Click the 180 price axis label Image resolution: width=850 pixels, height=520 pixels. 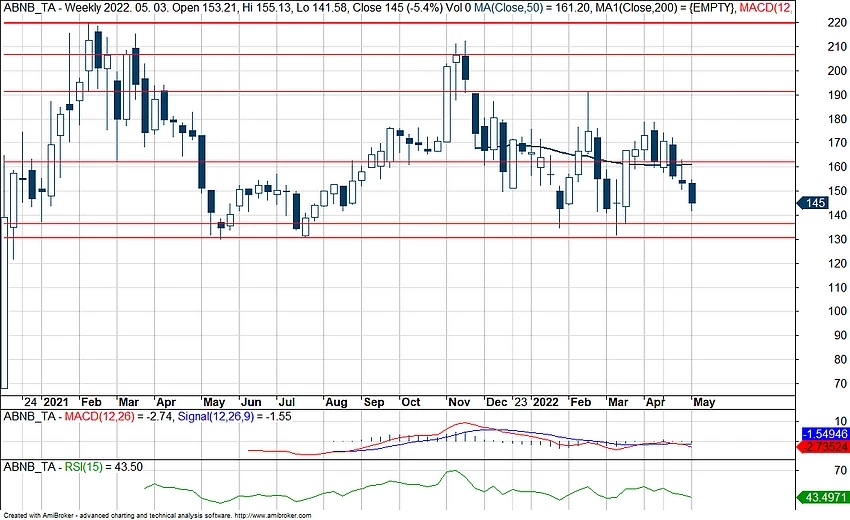coord(838,119)
